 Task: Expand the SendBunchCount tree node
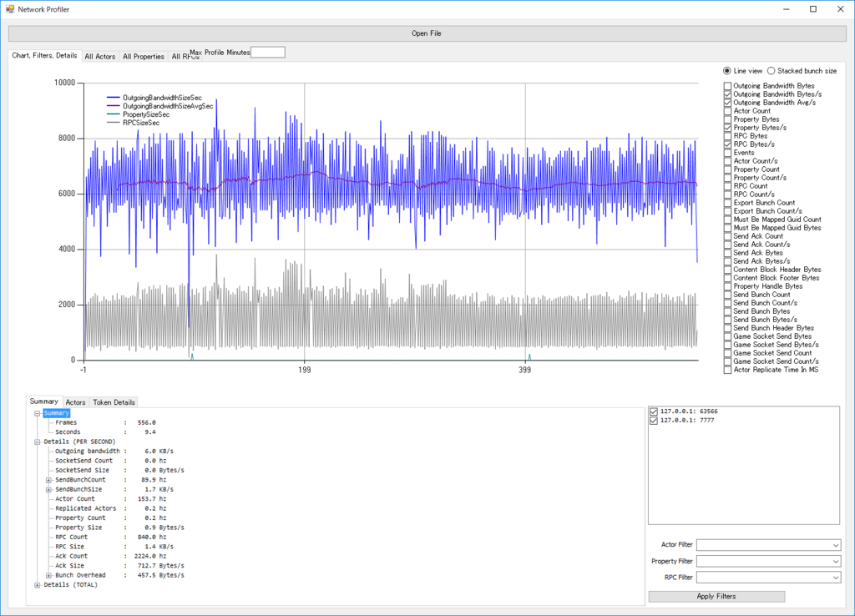pyautogui.click(x=48, y=480)
